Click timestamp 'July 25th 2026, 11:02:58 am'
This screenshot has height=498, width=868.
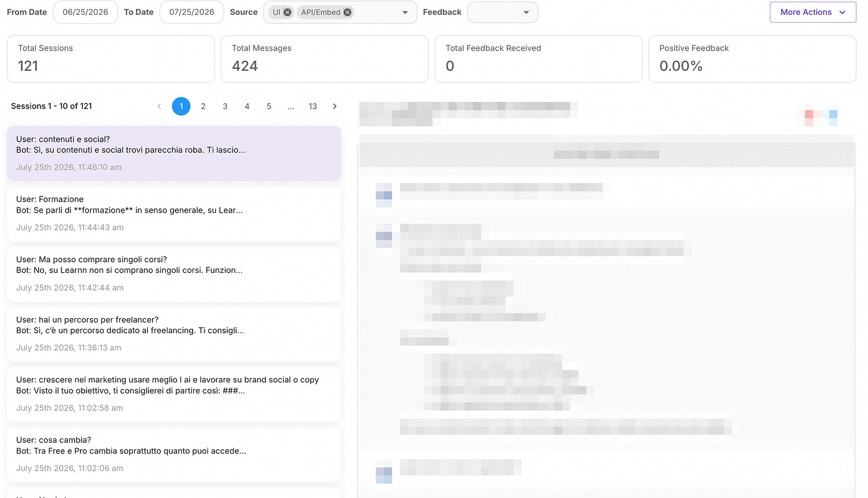click(69, 408)
